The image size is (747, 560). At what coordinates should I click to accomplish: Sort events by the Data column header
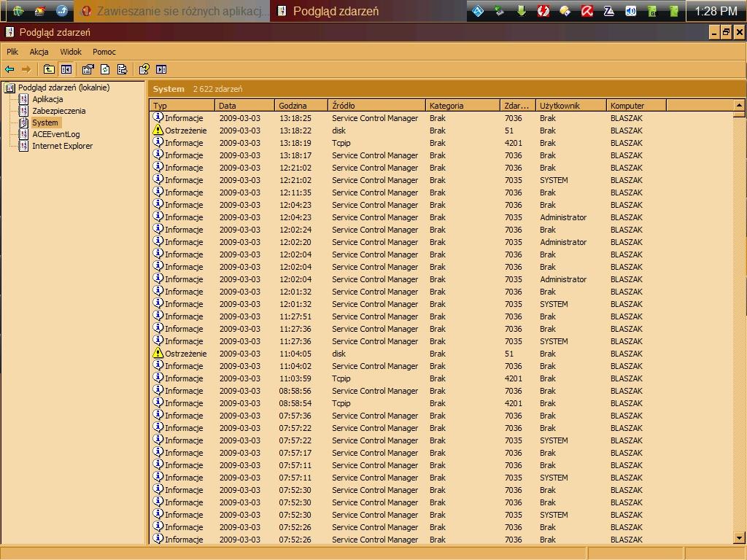click(x=245, y=106)
